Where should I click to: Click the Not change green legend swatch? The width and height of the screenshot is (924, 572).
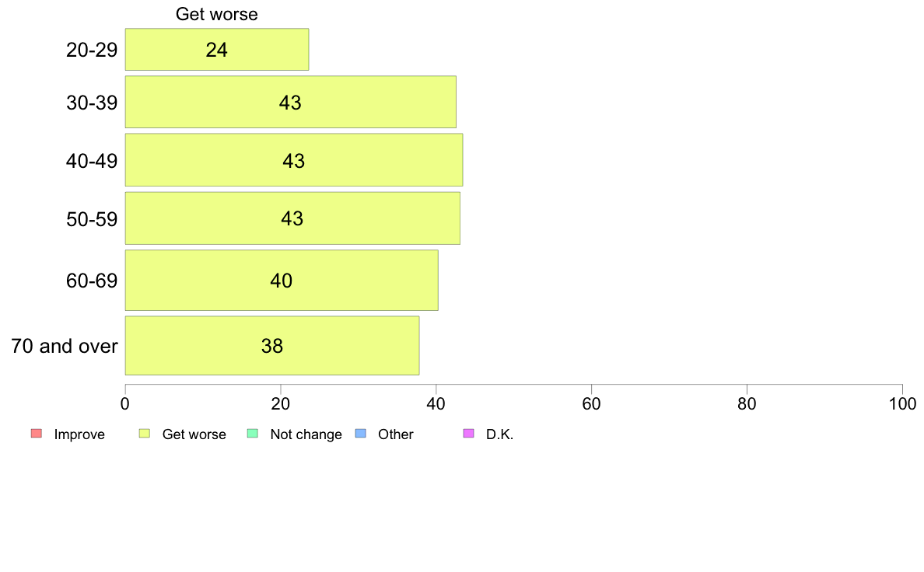pyautogui.click(x=253, y=434)
